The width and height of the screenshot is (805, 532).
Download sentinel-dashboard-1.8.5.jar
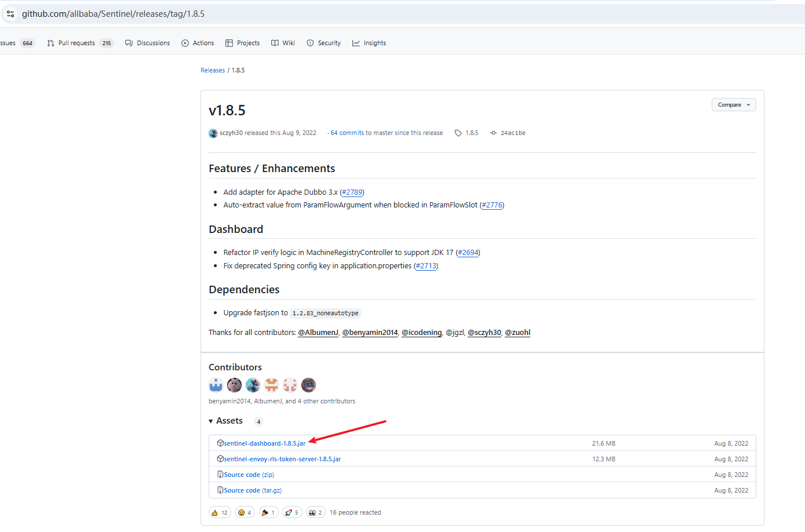265,443
